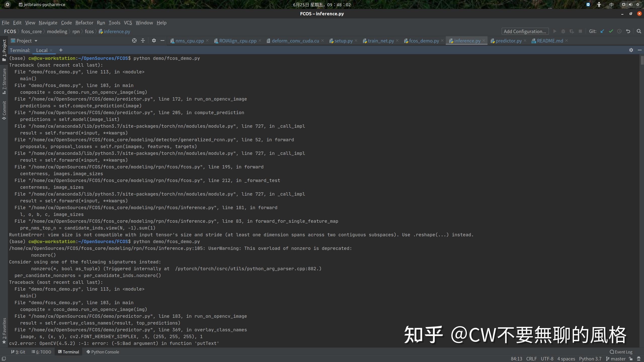The width and height of the screenshot is (644, 362).
Task: Click the Git commit checkmark icon
Action: (x=611, y=31)
